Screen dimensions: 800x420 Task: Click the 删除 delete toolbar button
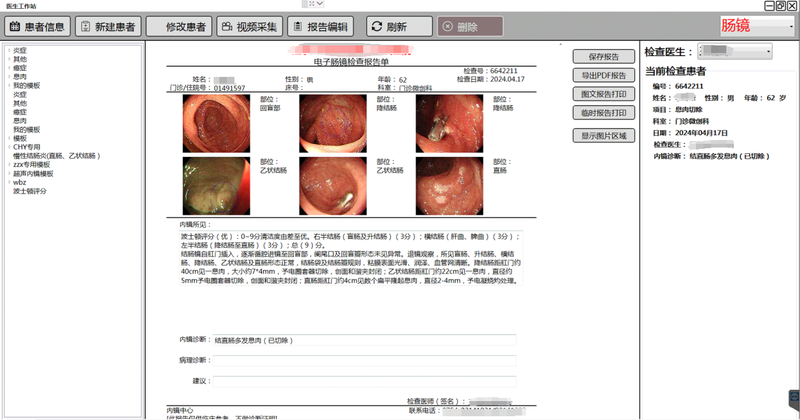(x=470, y=27)
